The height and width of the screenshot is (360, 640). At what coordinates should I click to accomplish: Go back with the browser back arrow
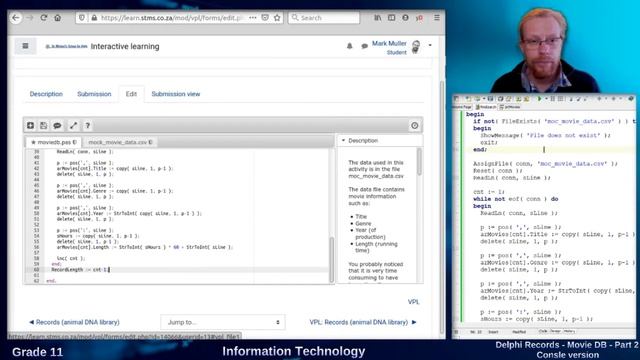[x=16, y=18]
